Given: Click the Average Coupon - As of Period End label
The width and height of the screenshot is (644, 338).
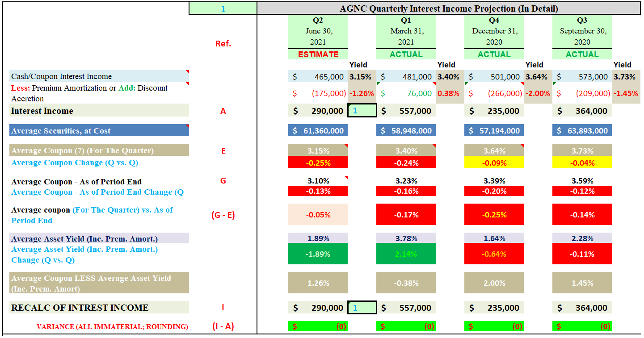Looking at the screenshot, I should pos(76,182).
